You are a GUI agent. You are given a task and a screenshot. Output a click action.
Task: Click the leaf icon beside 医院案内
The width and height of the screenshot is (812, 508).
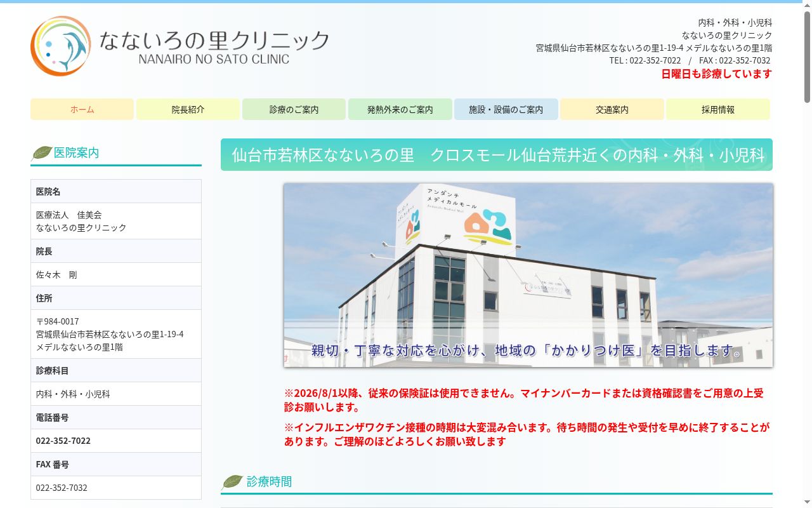(42, 152)
